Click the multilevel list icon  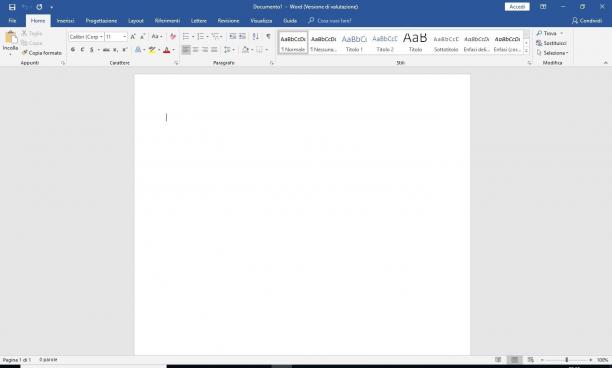point(215,37)
